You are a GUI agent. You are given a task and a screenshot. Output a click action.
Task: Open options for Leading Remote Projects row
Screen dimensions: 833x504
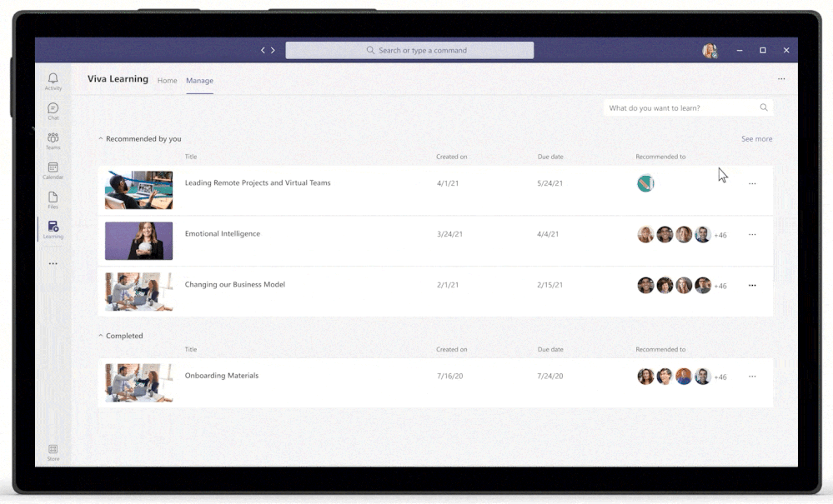(752, 183)
